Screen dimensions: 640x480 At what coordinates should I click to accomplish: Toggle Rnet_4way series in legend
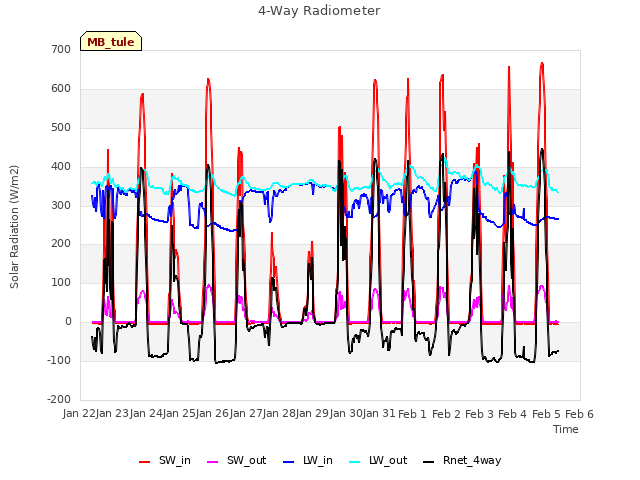pyautogui.click(x=462, y=461)
